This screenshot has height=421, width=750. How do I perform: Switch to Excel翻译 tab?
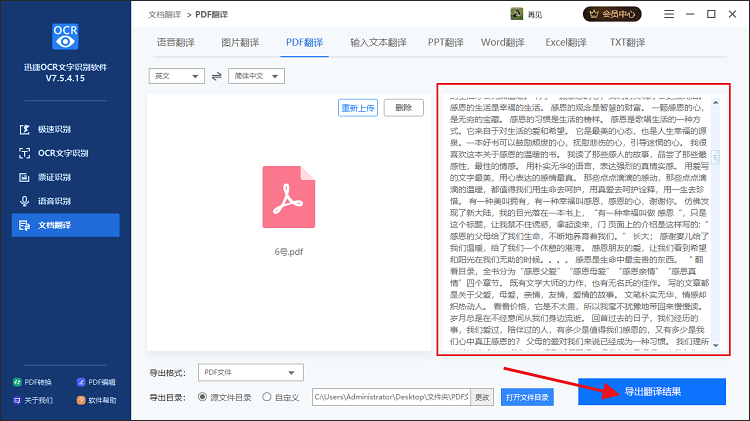click(x=566, y=43)
